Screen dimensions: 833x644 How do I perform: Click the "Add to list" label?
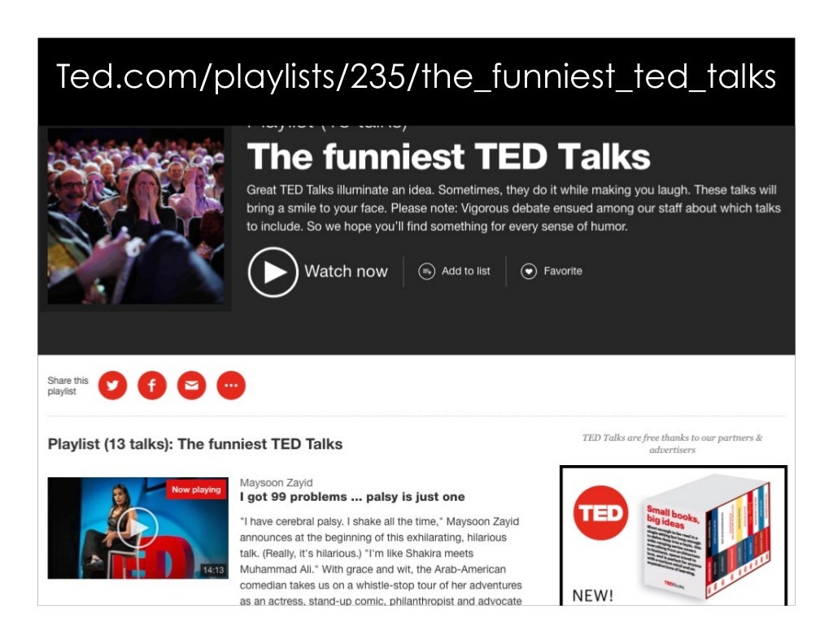[466, 272]
